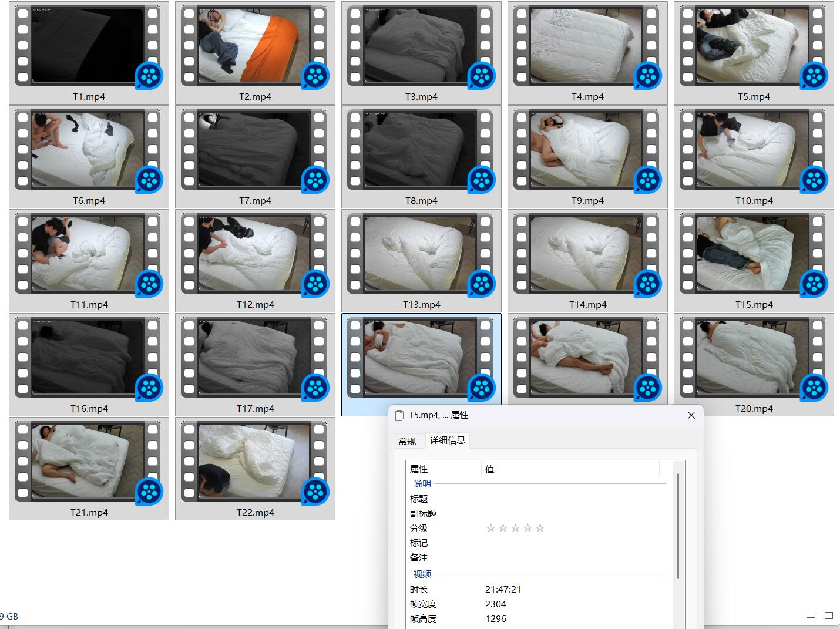The image size is (840, 629).
Task: Close the properties dialog
Action: (x=691, y=415)
